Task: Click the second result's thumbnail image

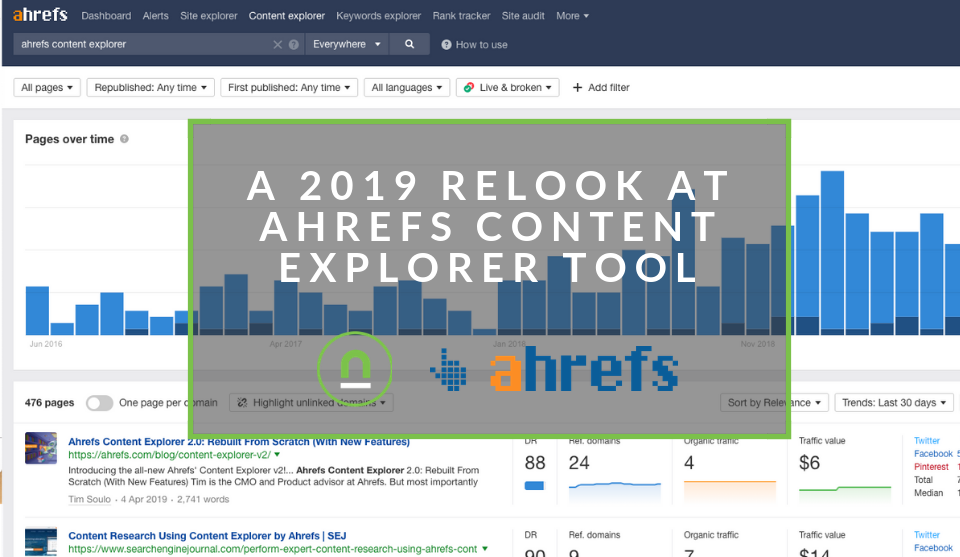Action: tap(41, 542)
